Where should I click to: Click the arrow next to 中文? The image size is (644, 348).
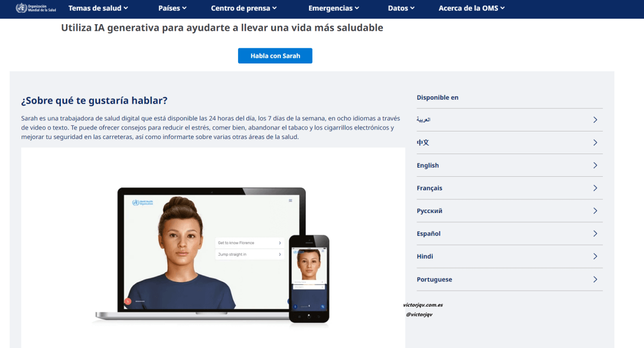(595, 143)
